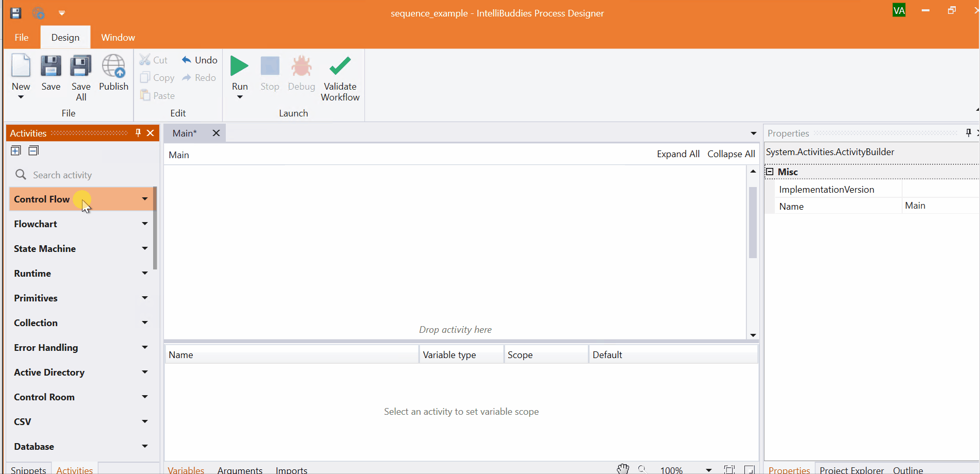Image resolution: width=980 pixels, height=474 pixels.
Task: Close the Main* tab
Action: point(217,133)
